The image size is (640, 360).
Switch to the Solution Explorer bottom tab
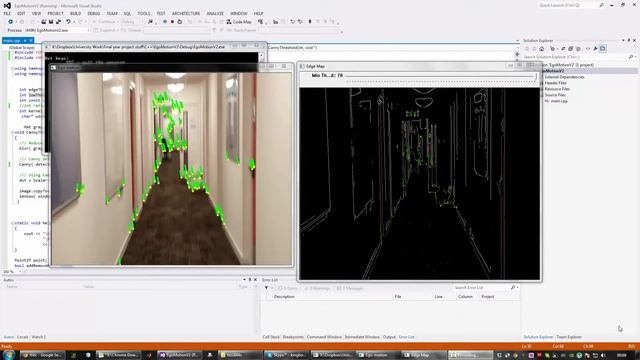tap(538, 337)
